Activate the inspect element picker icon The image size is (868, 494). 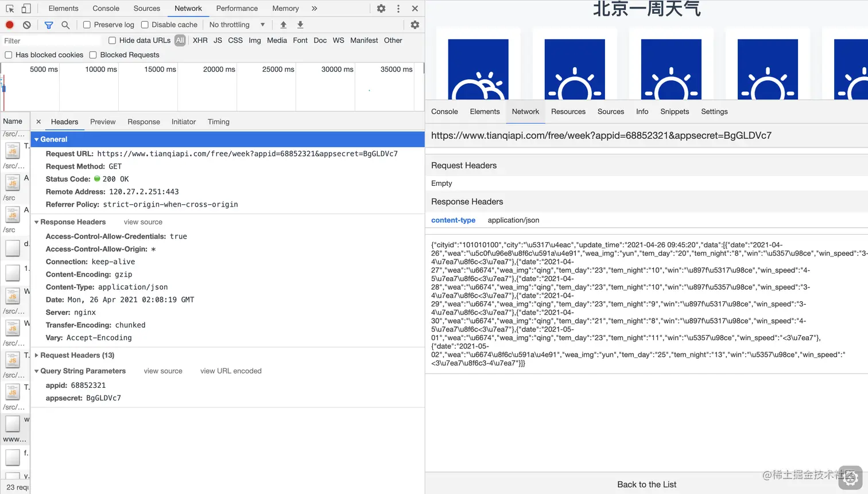coord(10,9)
